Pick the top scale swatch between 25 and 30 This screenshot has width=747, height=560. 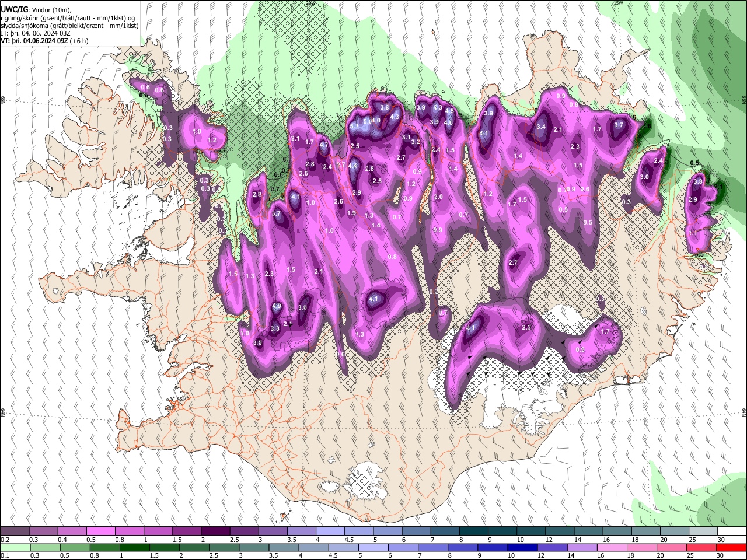pos(703,531)
